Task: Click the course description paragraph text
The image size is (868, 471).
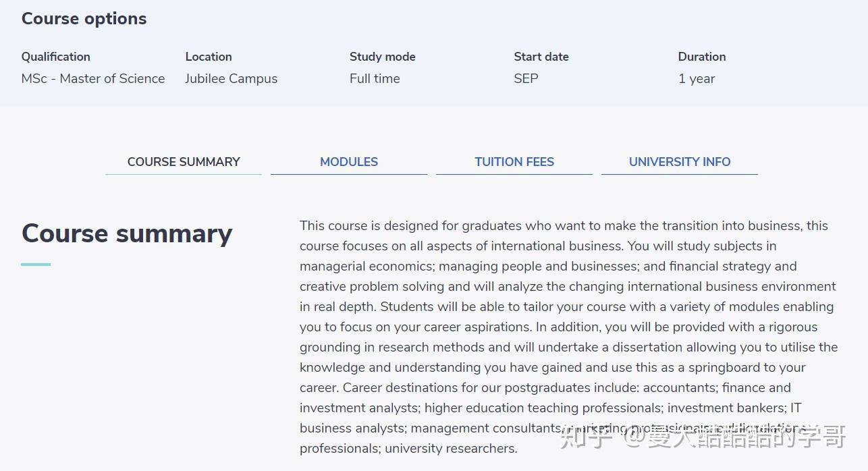Action: click(x=569, y=337)
